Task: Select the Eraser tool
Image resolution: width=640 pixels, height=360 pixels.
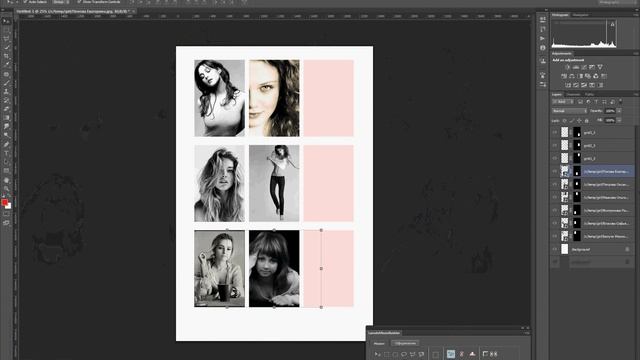Action: click(x=6, y=109)
